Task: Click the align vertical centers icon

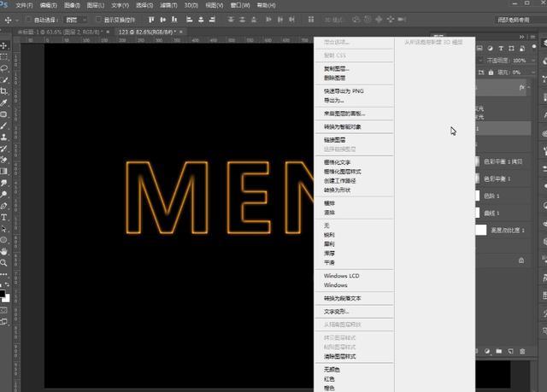Action: tap(163, 20)
